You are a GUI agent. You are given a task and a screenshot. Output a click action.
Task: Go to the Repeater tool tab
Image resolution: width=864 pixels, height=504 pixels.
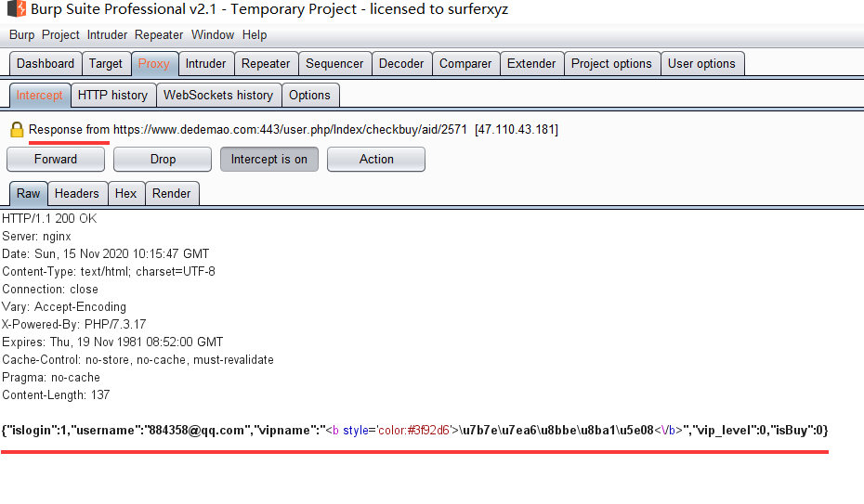tap(266, 64)
